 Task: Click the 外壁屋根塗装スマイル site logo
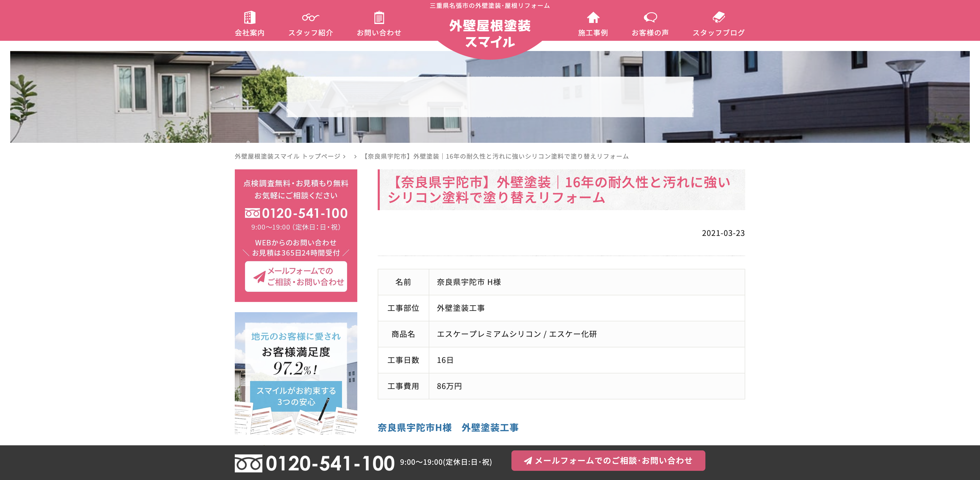pos(490,33)
